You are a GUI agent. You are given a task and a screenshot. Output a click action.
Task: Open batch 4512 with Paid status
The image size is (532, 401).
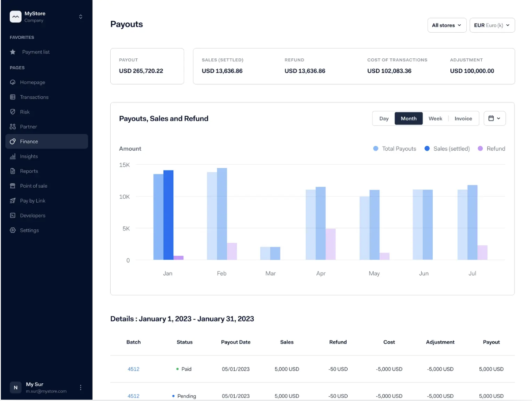coord(133,369)
